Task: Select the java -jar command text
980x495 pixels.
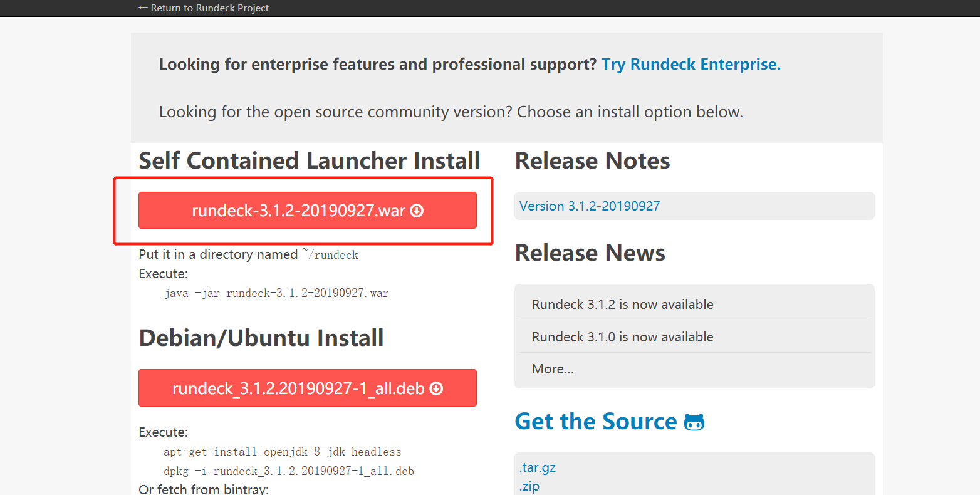Action: [278, 293]
